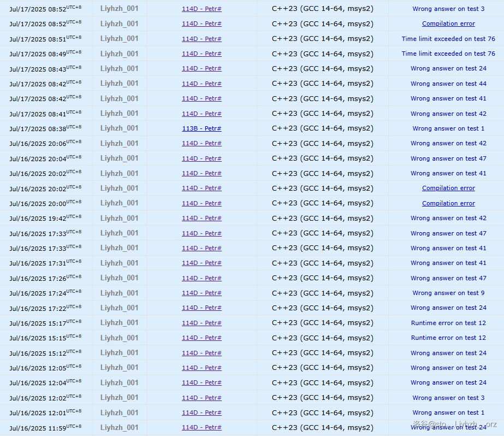The width and height of the screenshot is (504, 436).
Task: Click Wrong answer on test 1 at 12:01
Action: click(x=448, y=413)
